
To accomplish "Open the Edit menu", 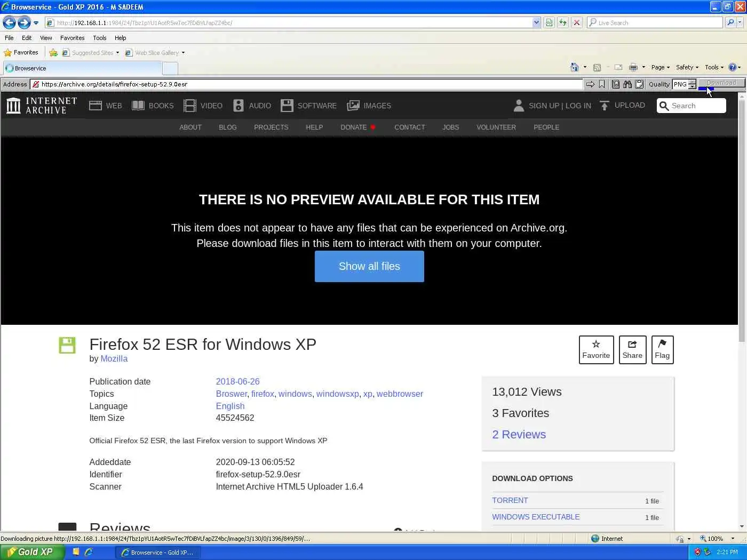I will click(x=27, y=38).
